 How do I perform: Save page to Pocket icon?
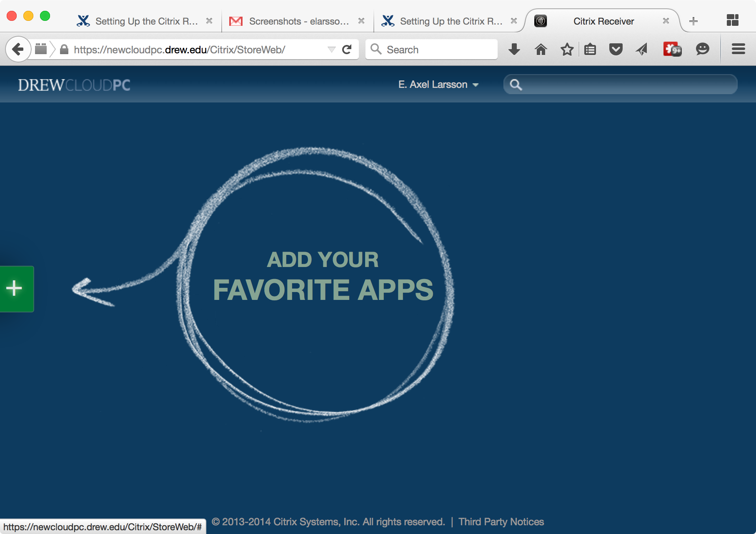click(616, 50)
